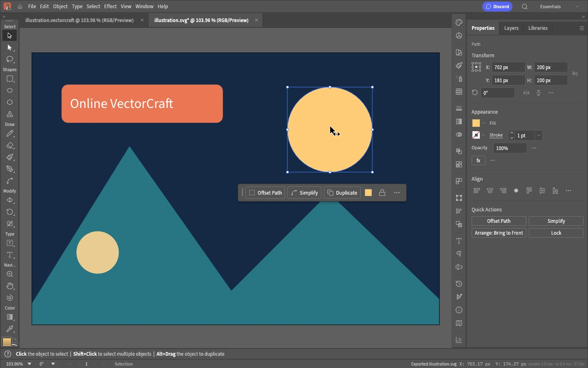Viewport: 588px width, 368px height.
Task: Toggle constrain width and height proportions
Action: point(575,74)
